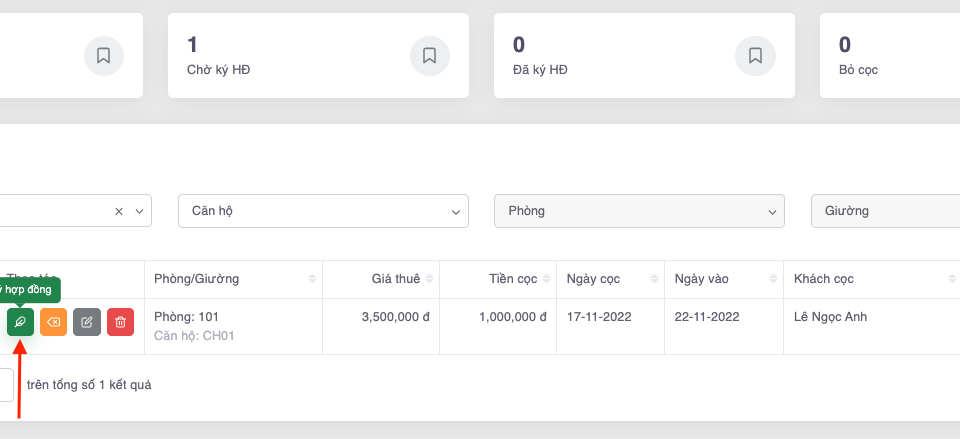Sort table by Ngày vào column
The image size is (960, 439).
click(x=773, y=278)
